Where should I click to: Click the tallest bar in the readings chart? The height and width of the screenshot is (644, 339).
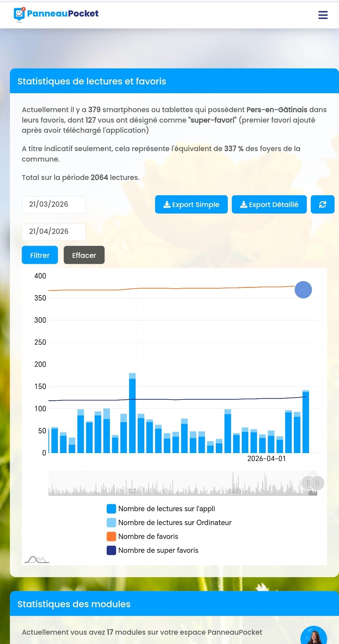[132, 415]
